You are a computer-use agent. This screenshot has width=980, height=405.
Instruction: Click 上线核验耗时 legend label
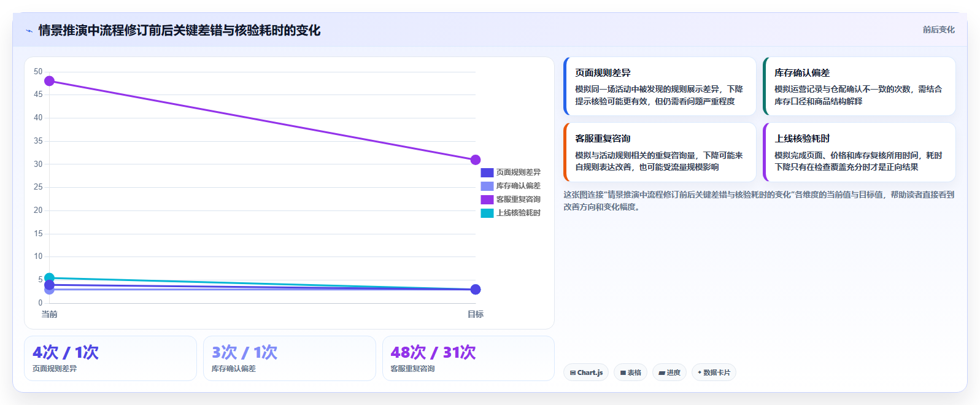[x=519, y=213]
